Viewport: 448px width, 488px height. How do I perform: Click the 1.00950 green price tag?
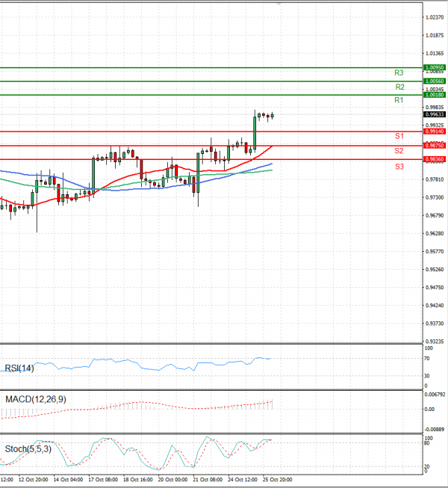tap(434, 67)
